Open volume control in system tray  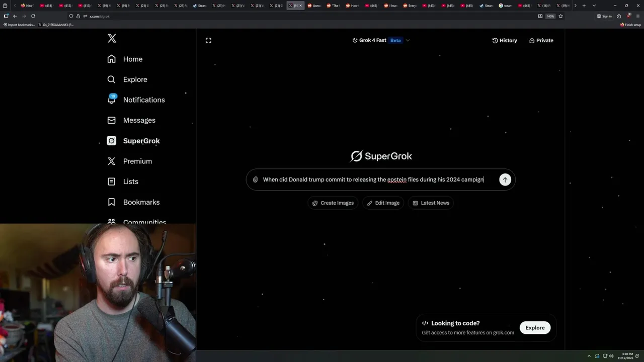tap(611, 356)
